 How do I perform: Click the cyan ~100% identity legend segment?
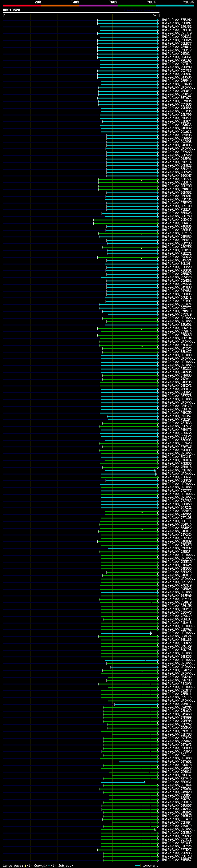[x=175, y=6]
